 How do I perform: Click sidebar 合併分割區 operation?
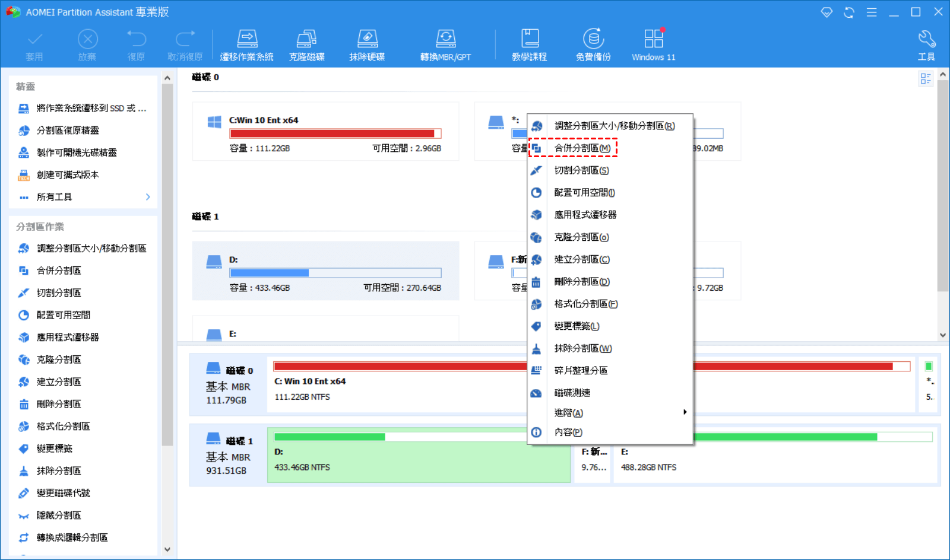(x=50, y=271)
